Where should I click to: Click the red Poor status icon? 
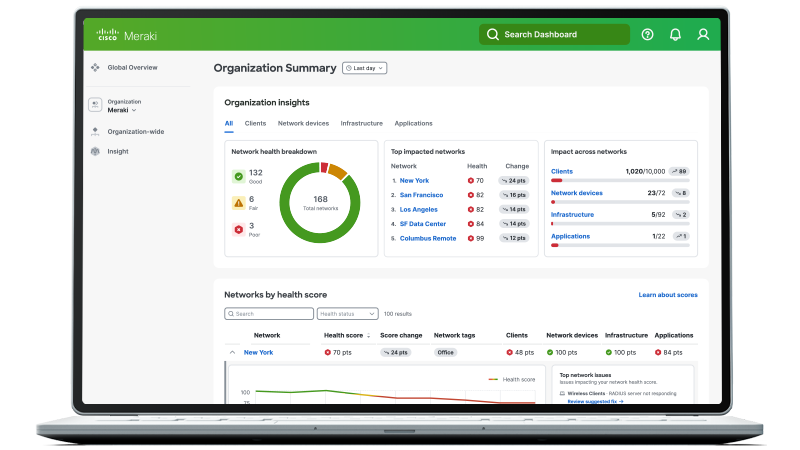(238, 230)
